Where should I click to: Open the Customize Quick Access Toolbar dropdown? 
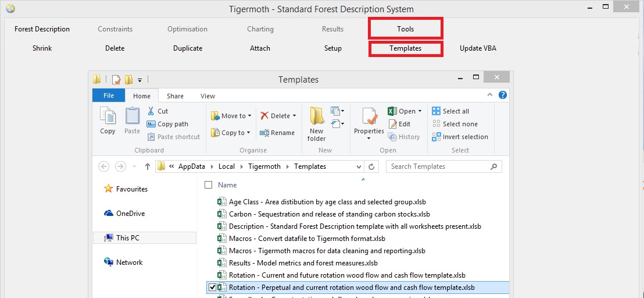(139, 80)
